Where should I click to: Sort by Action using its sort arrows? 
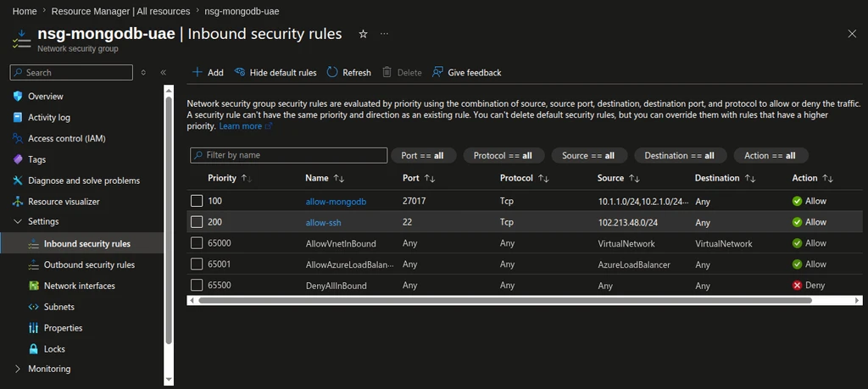pyautogui.click(x=827, y=178)
